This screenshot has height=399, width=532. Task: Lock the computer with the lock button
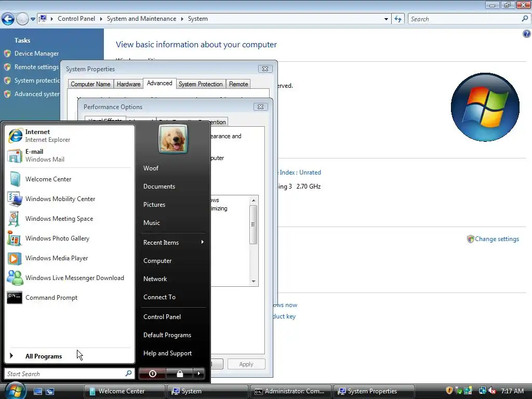tap(179, 374)
